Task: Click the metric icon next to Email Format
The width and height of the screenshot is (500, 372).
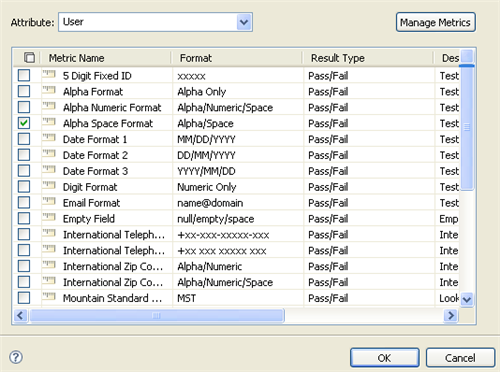Action: pos(49,202)
